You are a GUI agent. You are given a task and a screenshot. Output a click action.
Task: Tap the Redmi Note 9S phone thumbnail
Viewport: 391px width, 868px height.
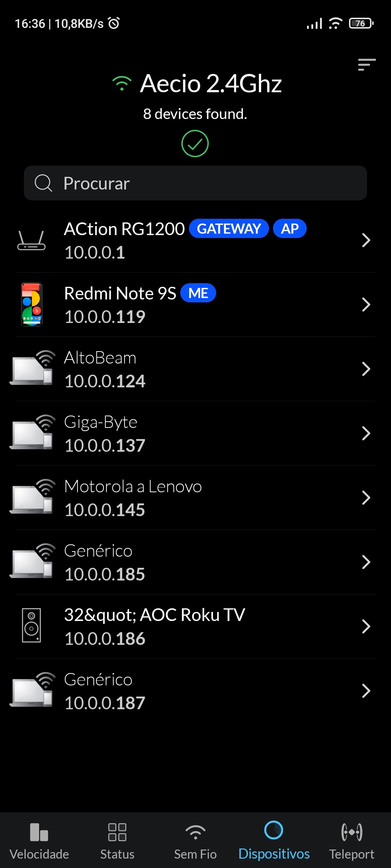click(x=32, y=305)
